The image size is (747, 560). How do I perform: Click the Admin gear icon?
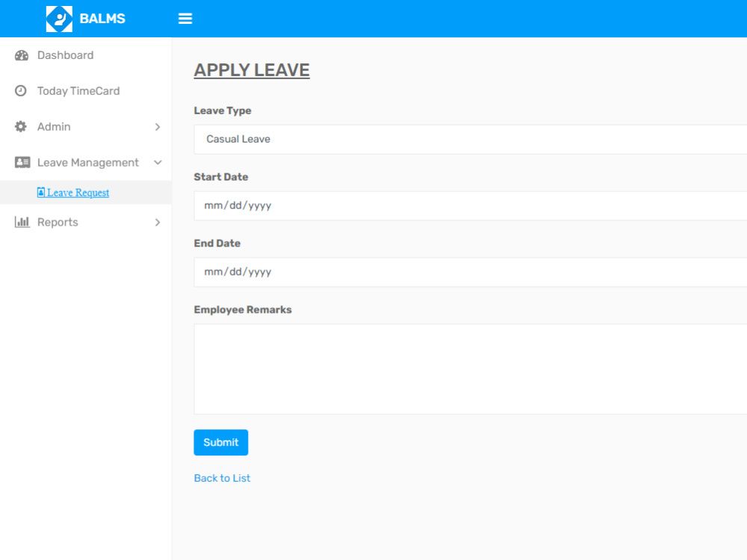click(20, 127)
